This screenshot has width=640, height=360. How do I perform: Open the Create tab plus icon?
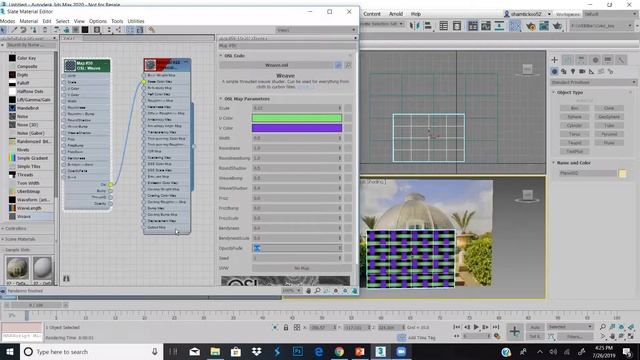[554, 60]
